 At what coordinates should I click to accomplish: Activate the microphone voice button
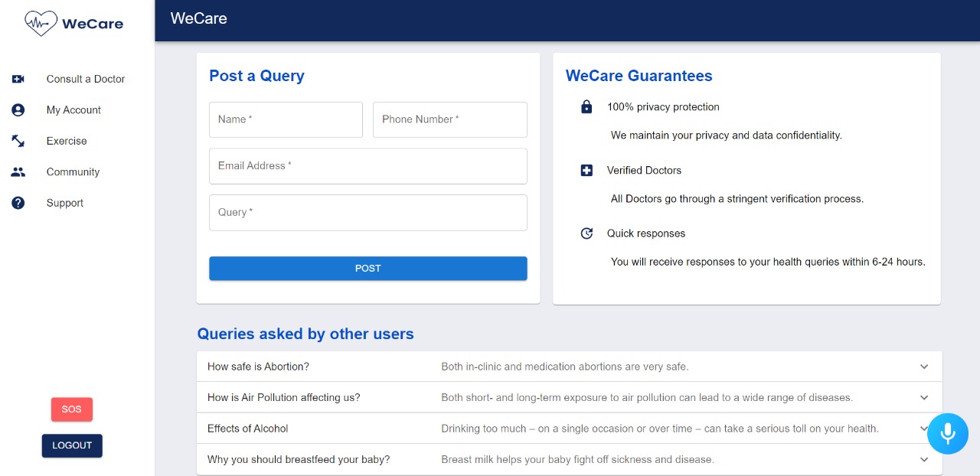[948, 433]
